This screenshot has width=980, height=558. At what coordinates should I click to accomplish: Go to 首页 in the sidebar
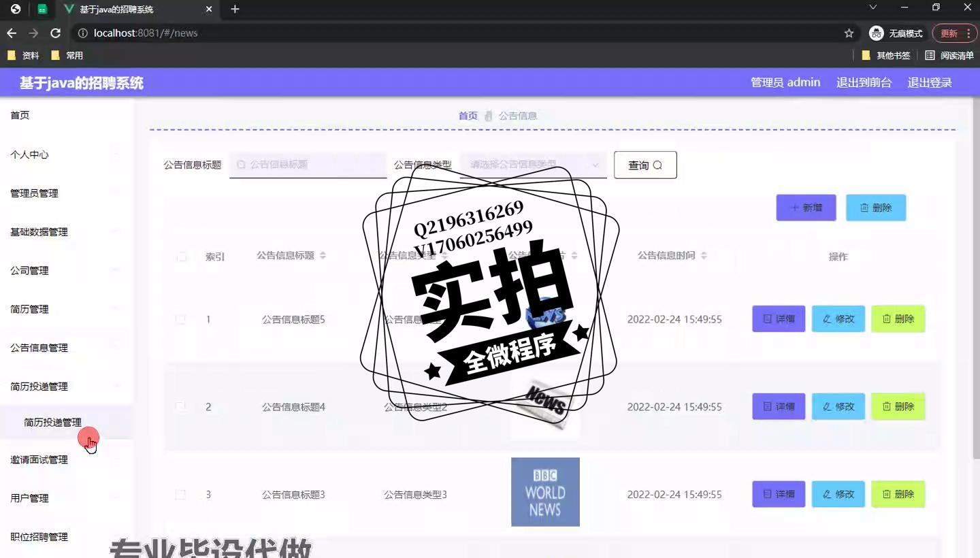[66, 116]
